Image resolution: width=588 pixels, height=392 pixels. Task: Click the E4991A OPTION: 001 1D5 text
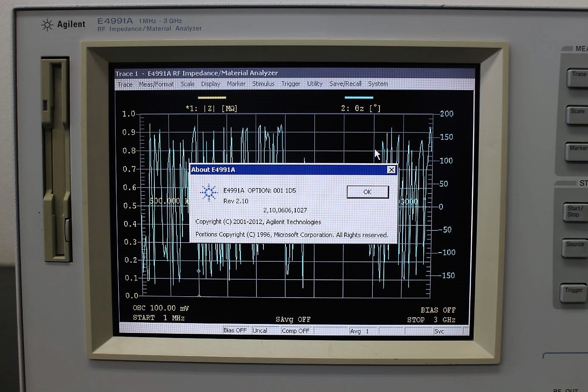coord(260,190)
